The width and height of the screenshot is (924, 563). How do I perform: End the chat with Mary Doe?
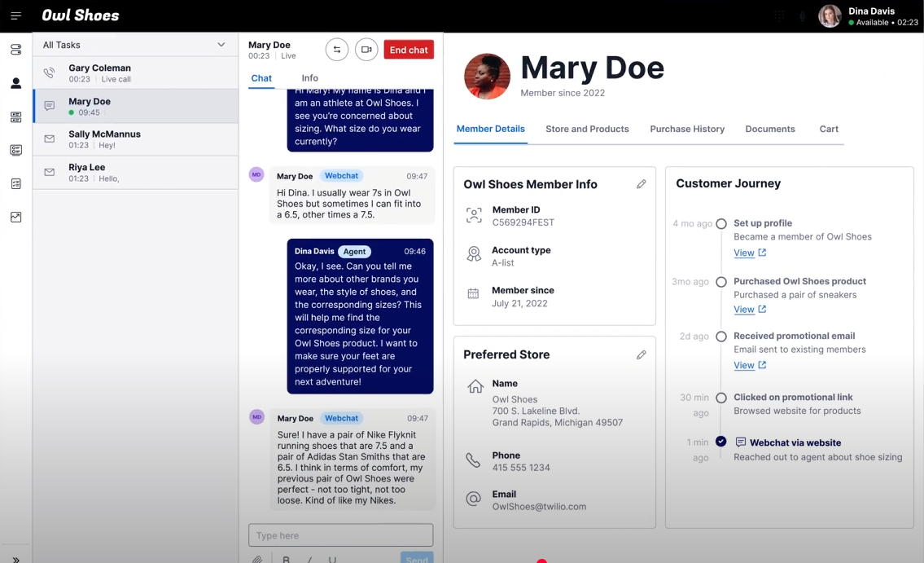(408, 49)
